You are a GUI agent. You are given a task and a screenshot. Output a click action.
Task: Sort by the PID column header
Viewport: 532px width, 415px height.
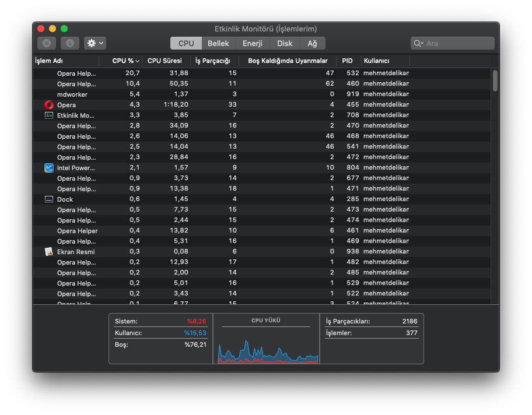point(348,61)
